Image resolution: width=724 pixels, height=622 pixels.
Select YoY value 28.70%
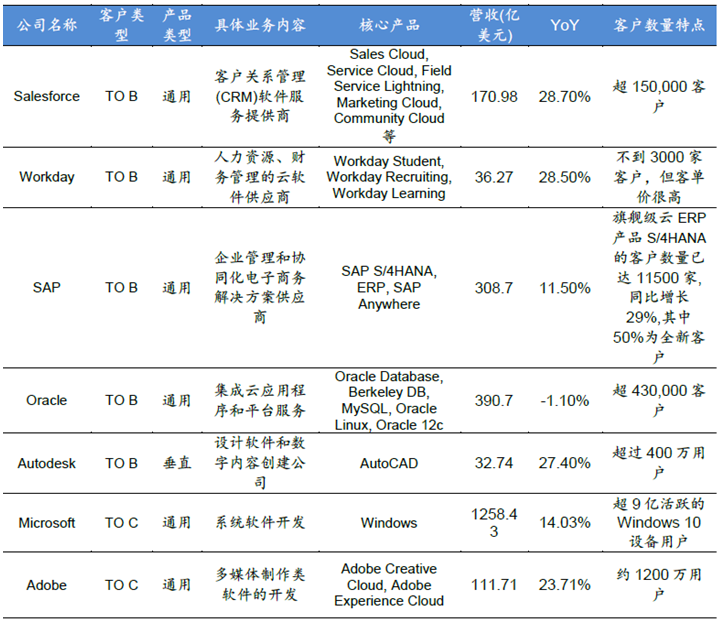(564, 97)
